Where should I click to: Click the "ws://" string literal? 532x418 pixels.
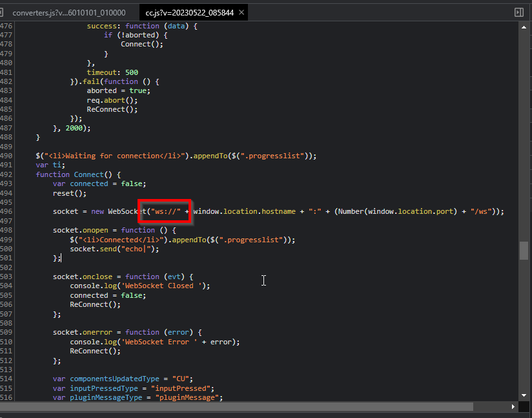pos(165,211)
